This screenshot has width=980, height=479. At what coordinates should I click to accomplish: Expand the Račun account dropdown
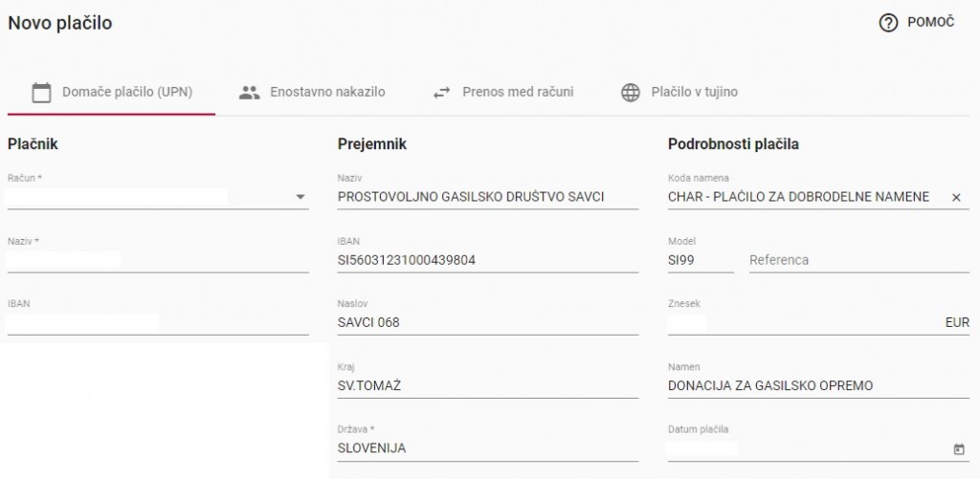[x=301, y=197]
